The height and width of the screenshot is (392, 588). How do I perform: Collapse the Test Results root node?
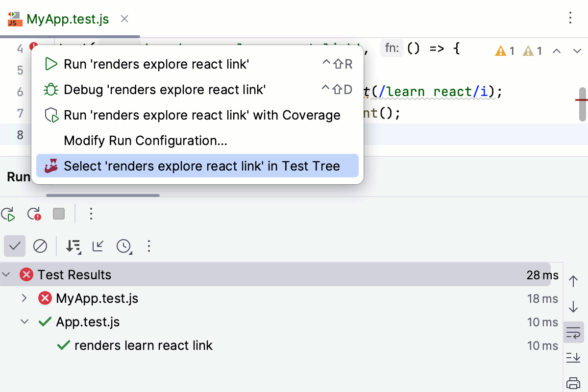7,275
